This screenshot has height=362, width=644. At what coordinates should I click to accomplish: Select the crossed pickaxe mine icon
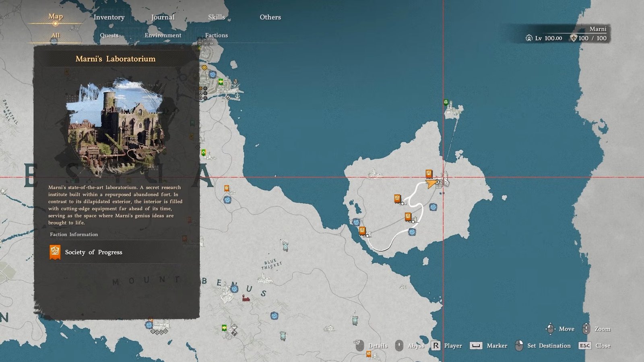(x=234, y=333)
